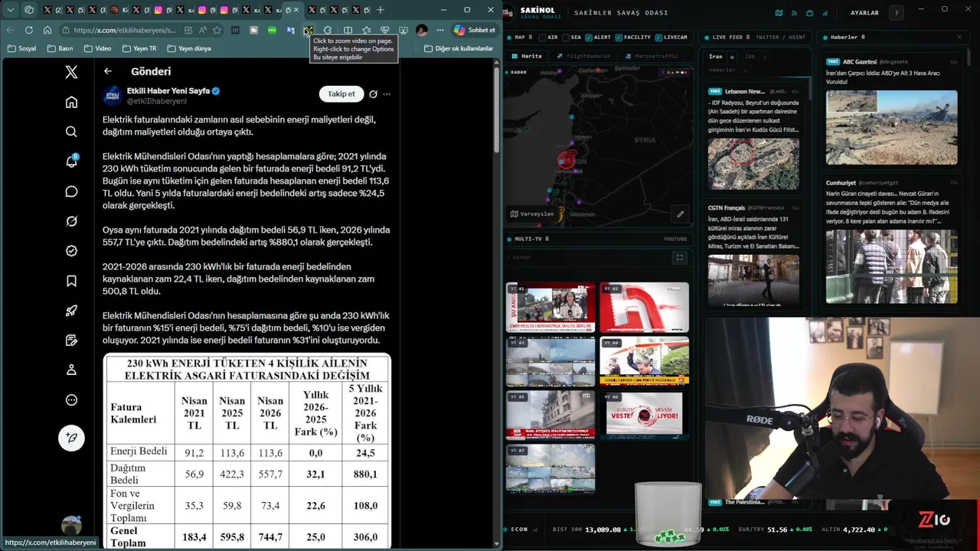Select the İran feed tab

pyautogui.click(x=715, y=56)
